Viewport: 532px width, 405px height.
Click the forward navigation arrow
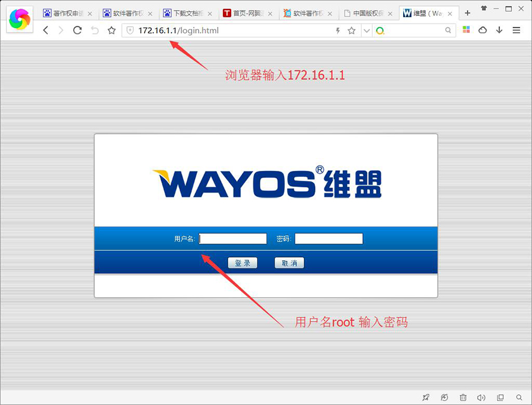pos(61,31)
